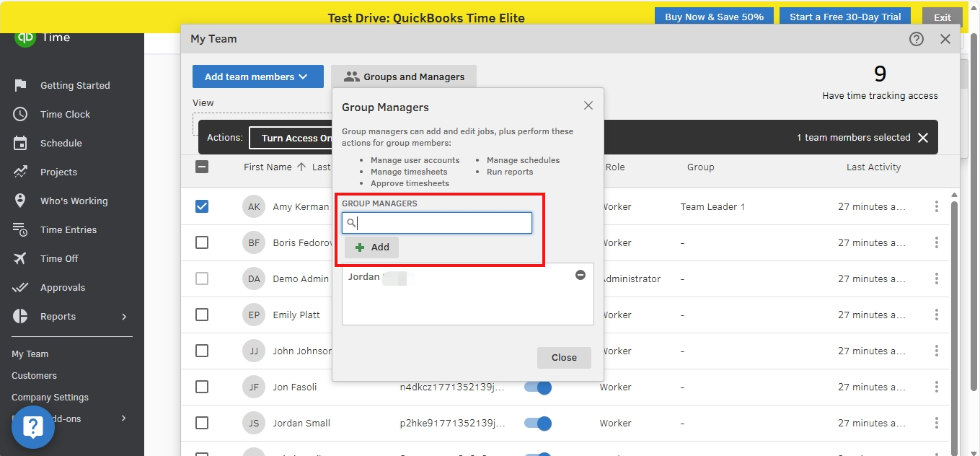
Task: Open the Time Clock sidebar item
Action: (x=65, y=114)
